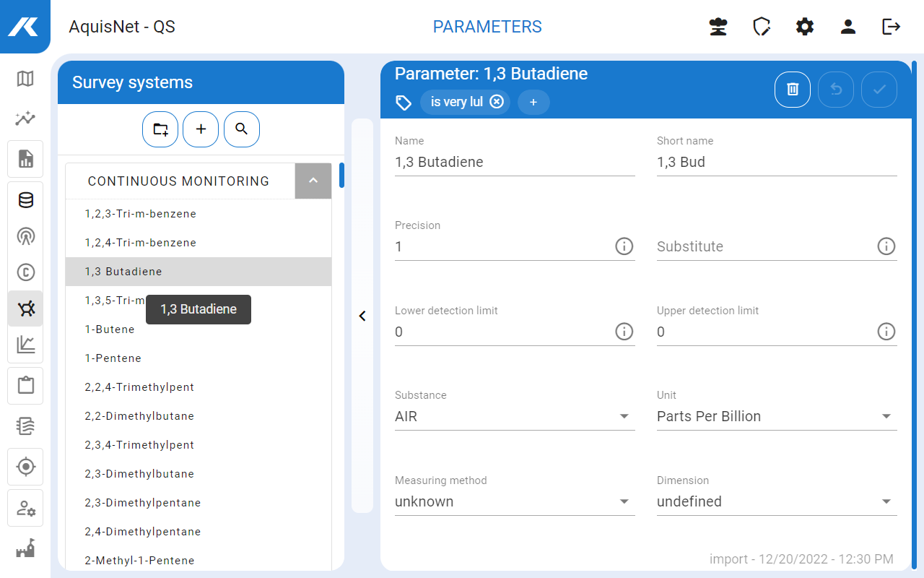This screenshot has width=924, height=578.
Task: Add a new tag with plus chip
Action: click(x=533, y=103)
